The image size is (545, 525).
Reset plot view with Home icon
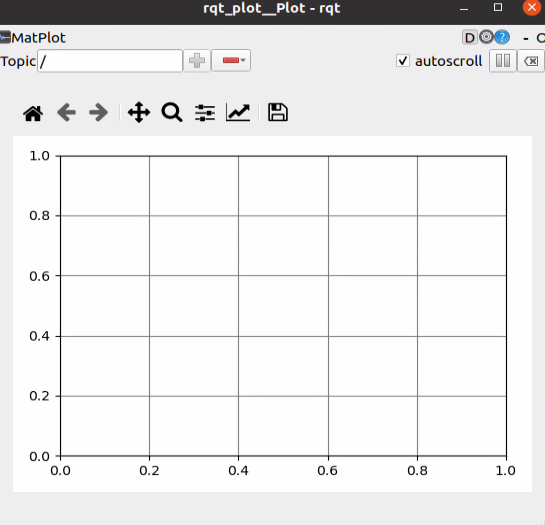click(33, 113)
